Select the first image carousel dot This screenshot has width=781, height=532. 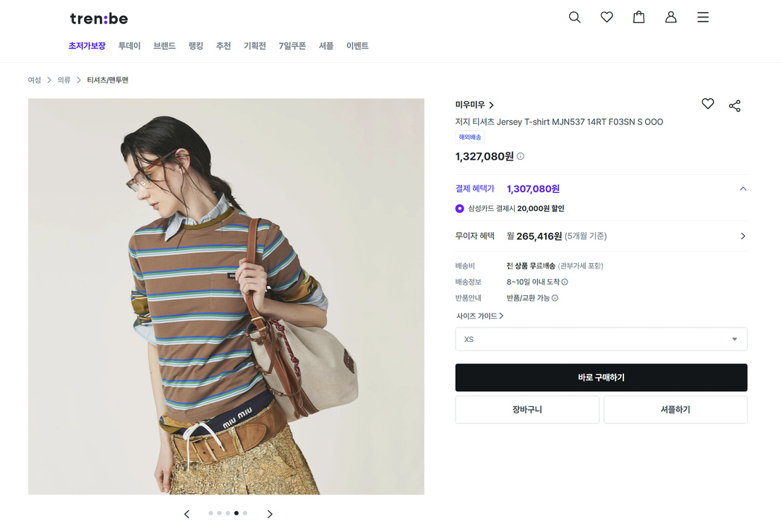[210, 513]
